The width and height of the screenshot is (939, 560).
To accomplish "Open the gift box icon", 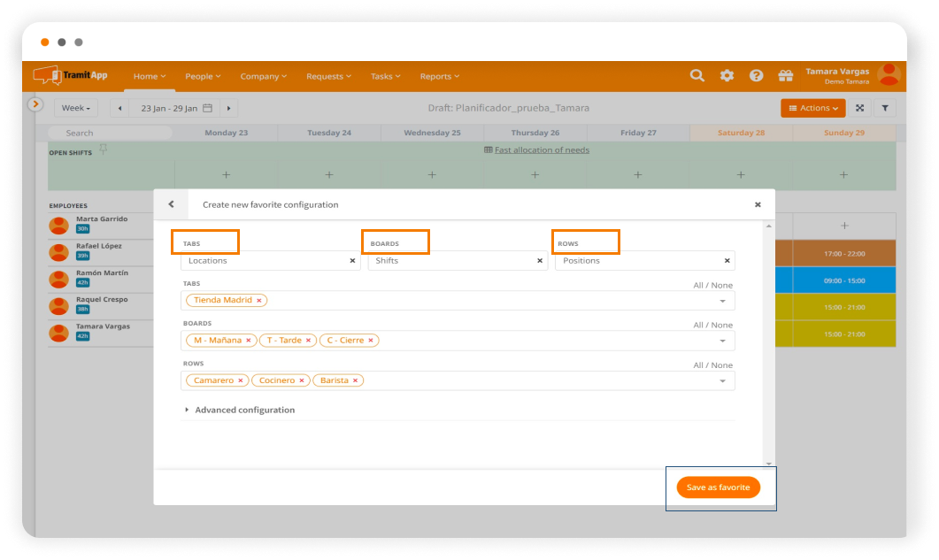I will [785, 76].
